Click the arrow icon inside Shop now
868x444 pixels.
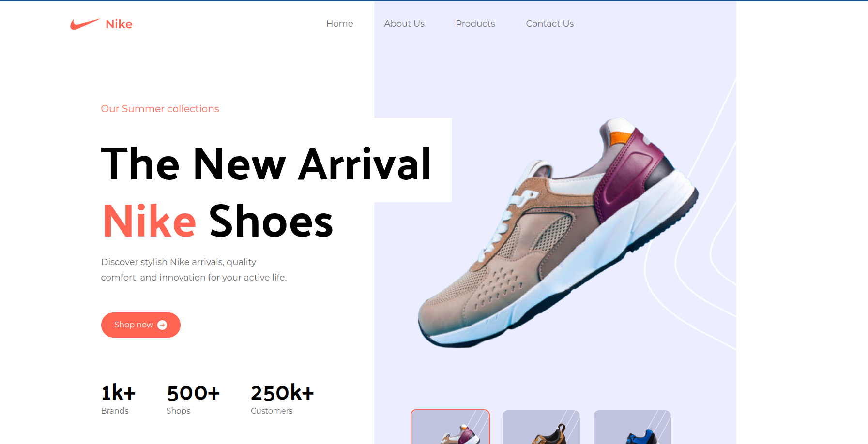coord(162,325)
